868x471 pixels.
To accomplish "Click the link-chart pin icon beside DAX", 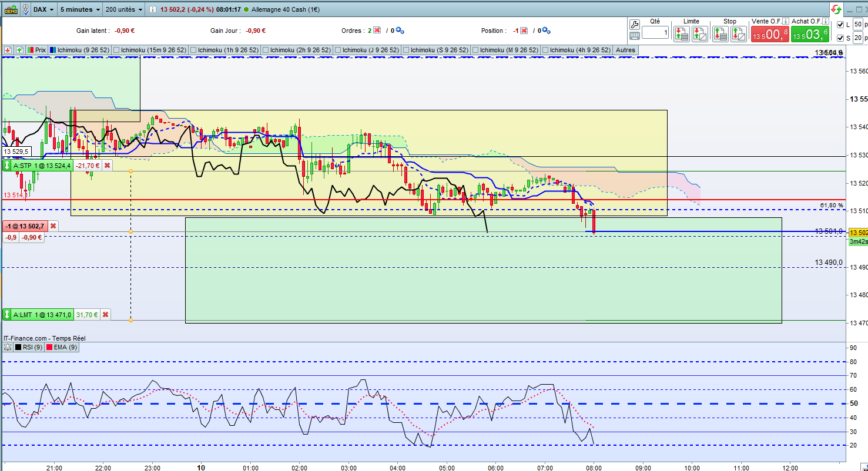I will (x=25, y=9).
